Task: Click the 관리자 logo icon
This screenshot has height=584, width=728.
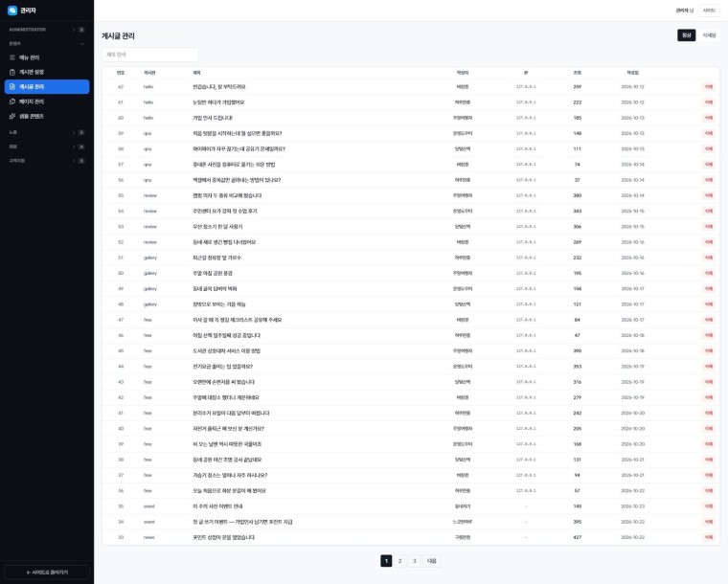Action: point(12,11)
